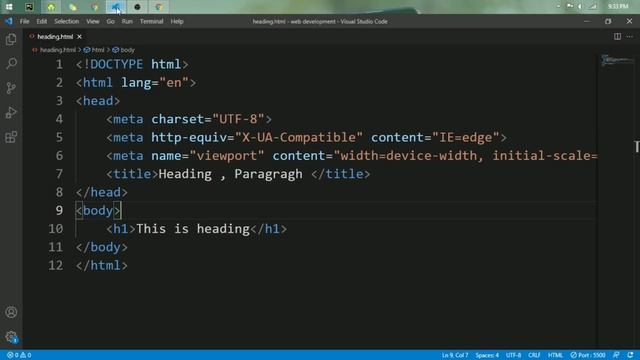Click line number 10 in gutter

(56, 229)
